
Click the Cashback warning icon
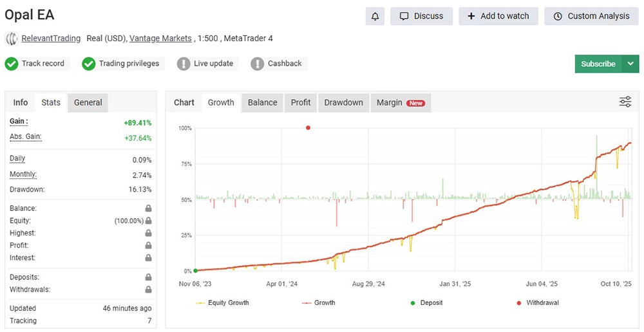[x=258, y=64]
